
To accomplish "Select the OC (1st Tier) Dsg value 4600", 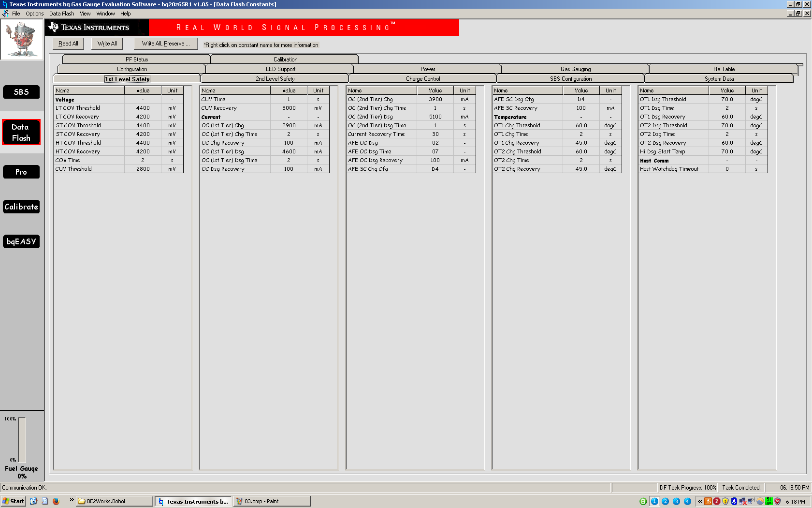I will 289,151.
